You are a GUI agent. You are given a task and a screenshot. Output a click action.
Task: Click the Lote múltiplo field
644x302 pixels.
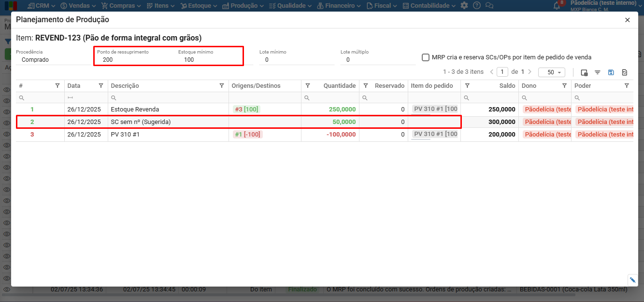[378, 60]
